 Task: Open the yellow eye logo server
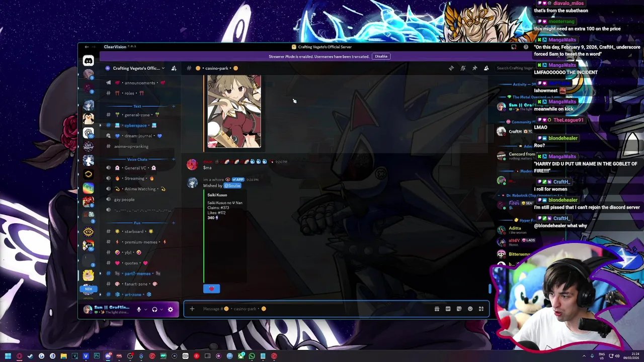tap(89, 232)
